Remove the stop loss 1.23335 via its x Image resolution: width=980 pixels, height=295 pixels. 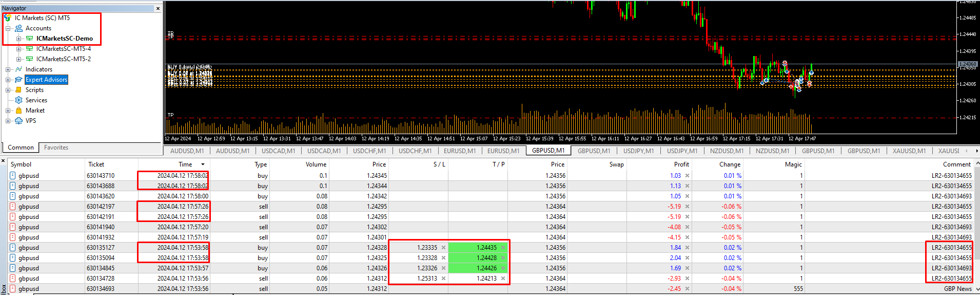click(443, 248)
